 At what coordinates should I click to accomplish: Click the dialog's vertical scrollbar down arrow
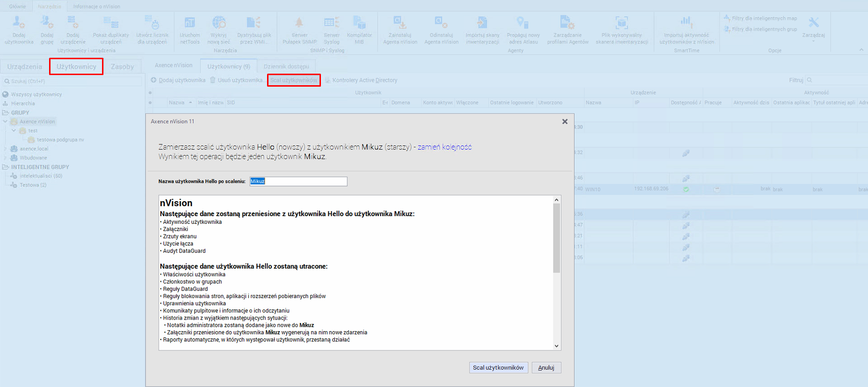557,346
